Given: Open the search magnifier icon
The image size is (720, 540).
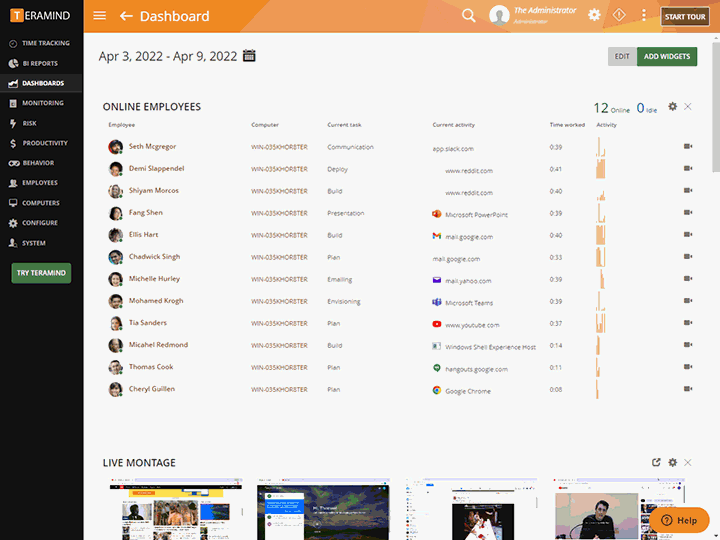Looking at the screenshot, I should pyautogui.click(x=469, y=16).
